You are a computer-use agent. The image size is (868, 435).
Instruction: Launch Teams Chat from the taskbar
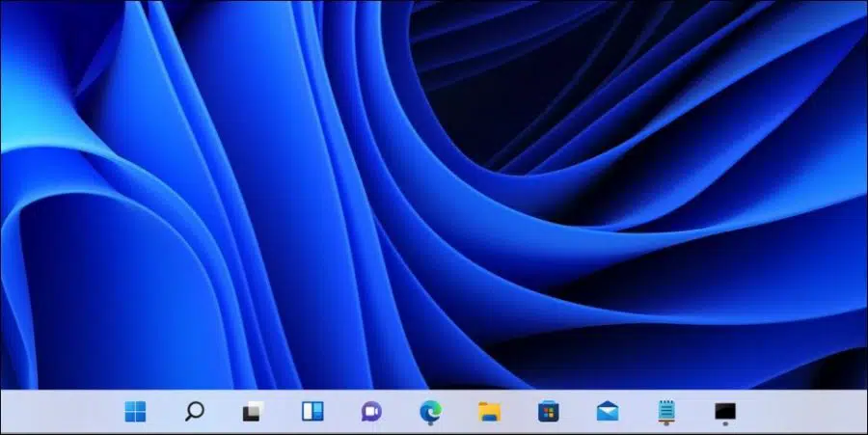[x=371, y=411]
